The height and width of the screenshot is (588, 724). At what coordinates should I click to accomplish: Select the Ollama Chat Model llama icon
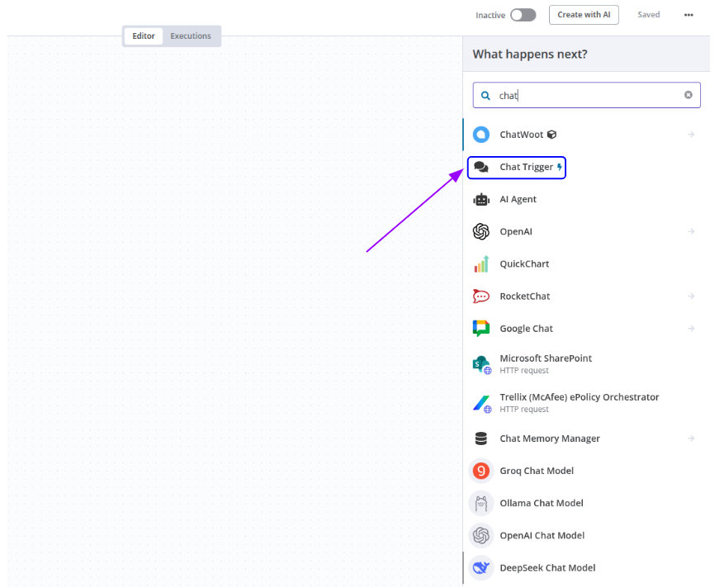(481, 503)
